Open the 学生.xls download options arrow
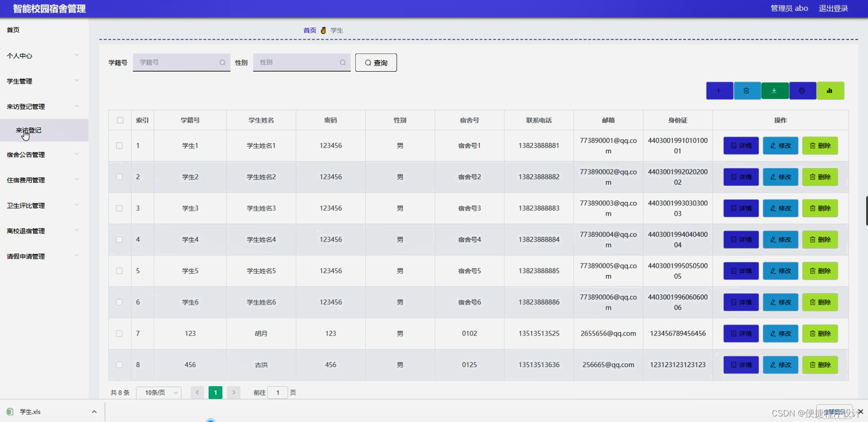The image size is (868, 422). pyautogui.click(x=94, y=412)
